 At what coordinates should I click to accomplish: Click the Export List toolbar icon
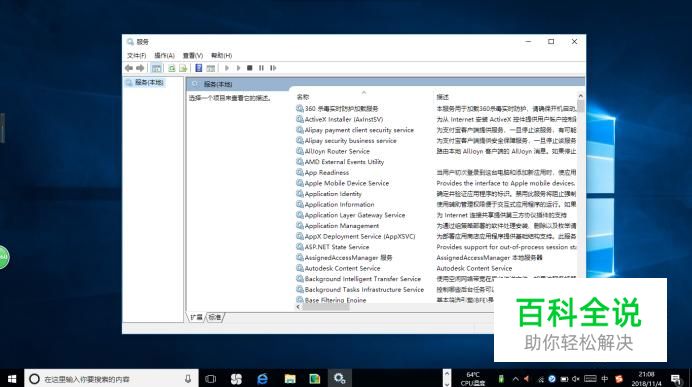[183, 68]
